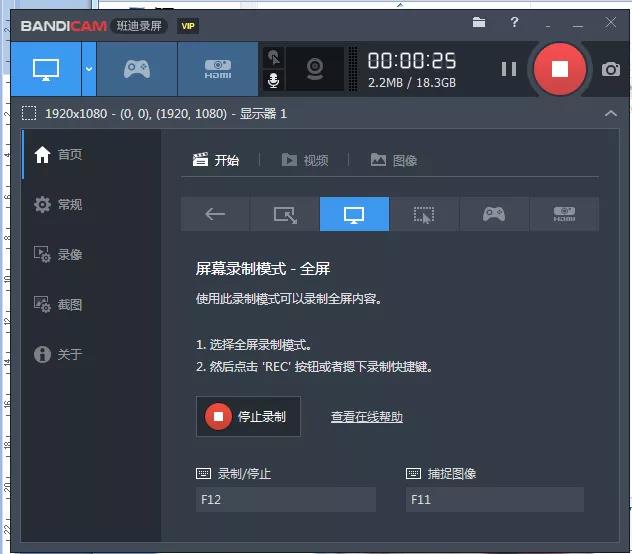
Task: Click the help question mark icon
Action: click(x=514, y=22)
